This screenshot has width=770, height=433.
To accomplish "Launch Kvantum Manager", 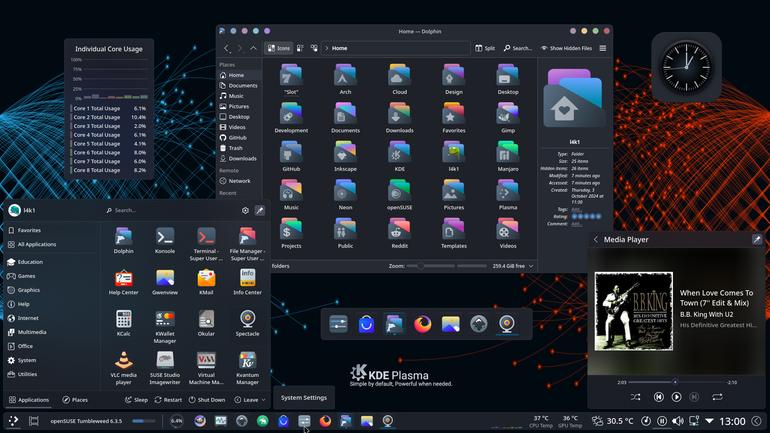I will click(248, 367).
